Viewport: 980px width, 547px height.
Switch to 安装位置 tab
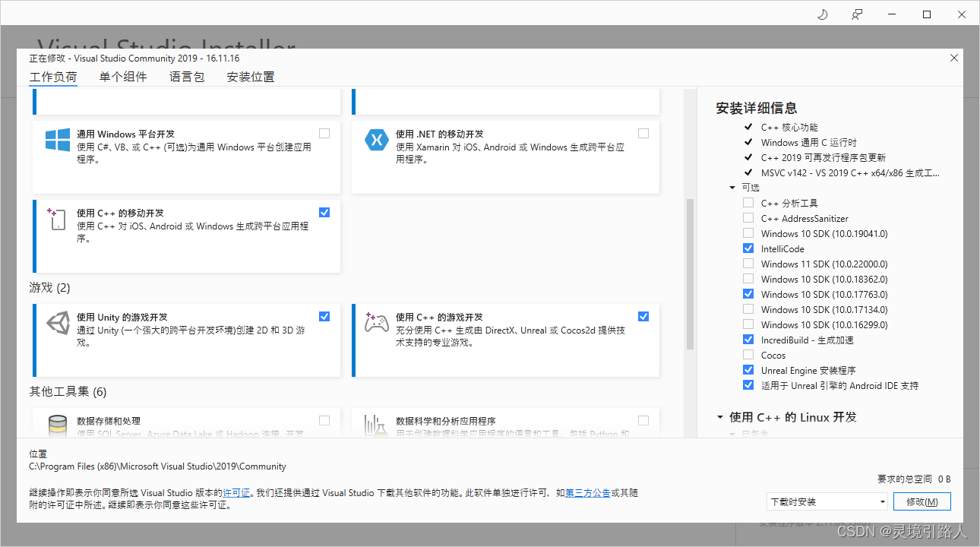(x=251, y=77)
